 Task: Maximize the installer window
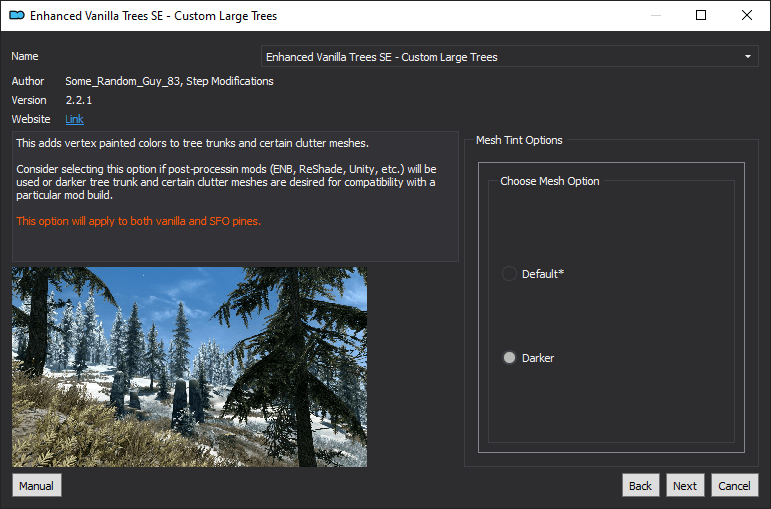[701, 15]
